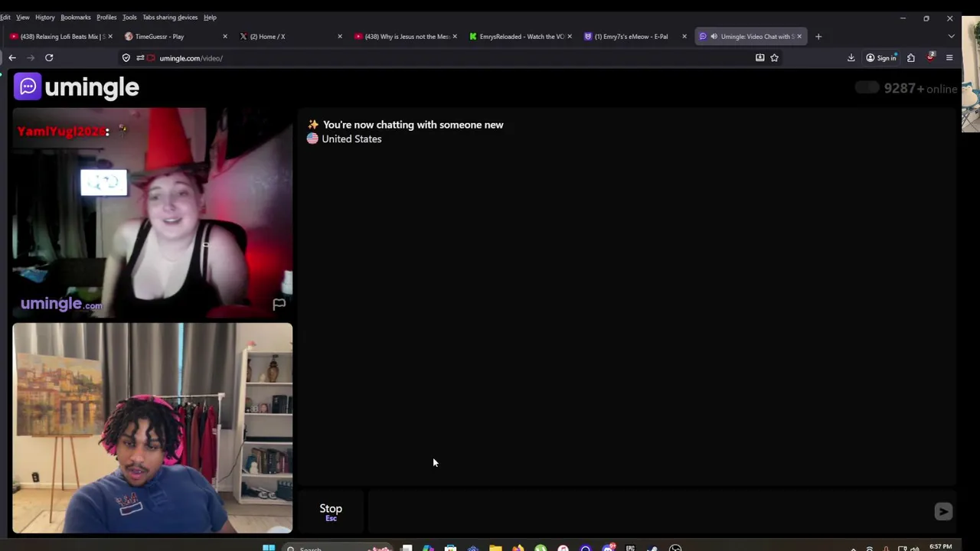Open site permissions icon in the address bar

[x=140, y=57]
